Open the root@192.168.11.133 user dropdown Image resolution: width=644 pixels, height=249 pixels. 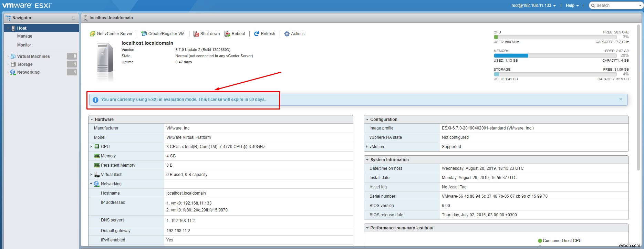coord(533,6)
